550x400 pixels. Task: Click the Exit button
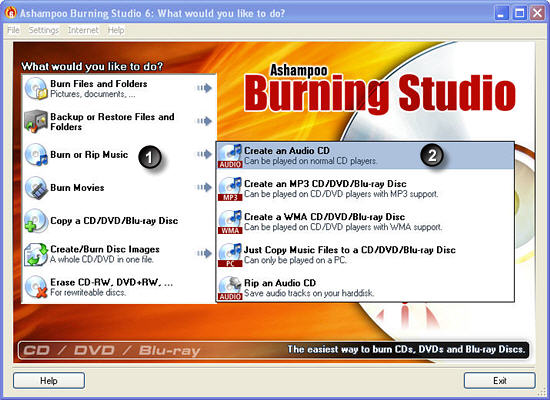tap(499, 381)
